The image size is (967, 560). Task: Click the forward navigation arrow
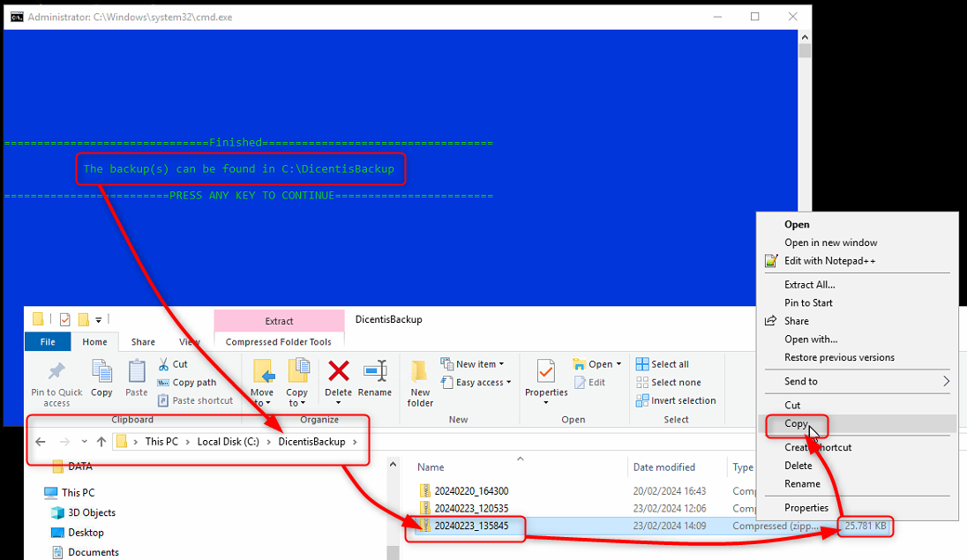(64, 442)
